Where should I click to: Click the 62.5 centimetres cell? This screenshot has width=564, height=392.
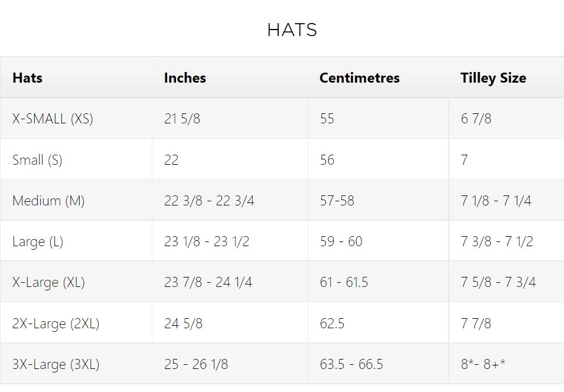click(x=332, y=324)
